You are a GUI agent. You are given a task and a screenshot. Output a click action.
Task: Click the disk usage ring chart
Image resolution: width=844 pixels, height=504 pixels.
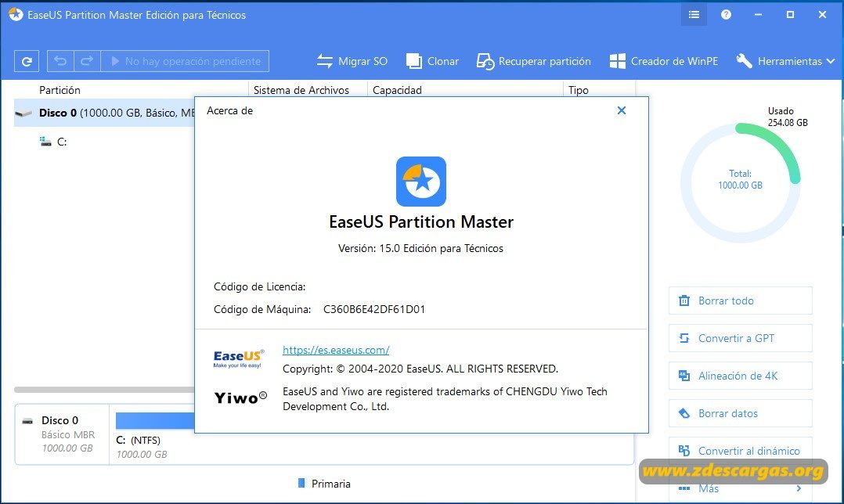tap(740, 182)
